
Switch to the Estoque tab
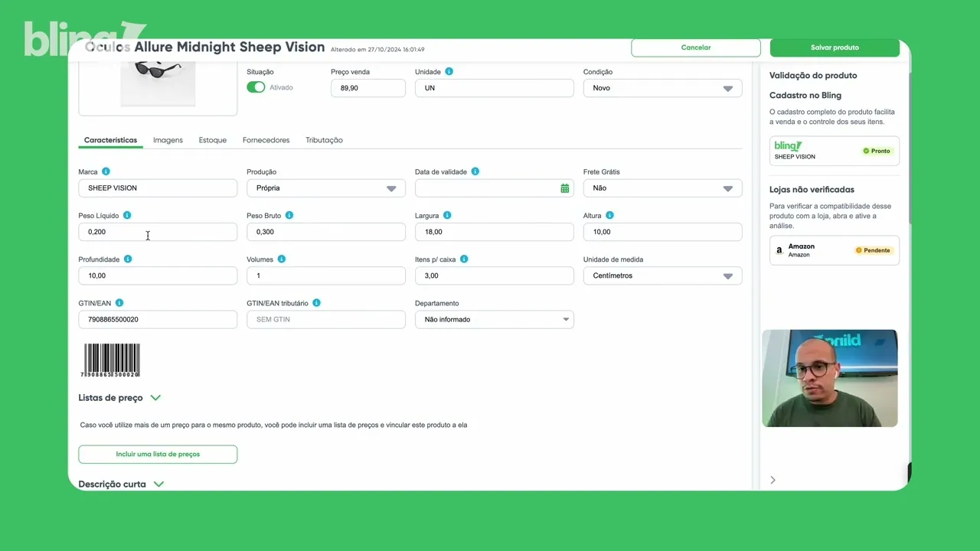pos(212,140)
